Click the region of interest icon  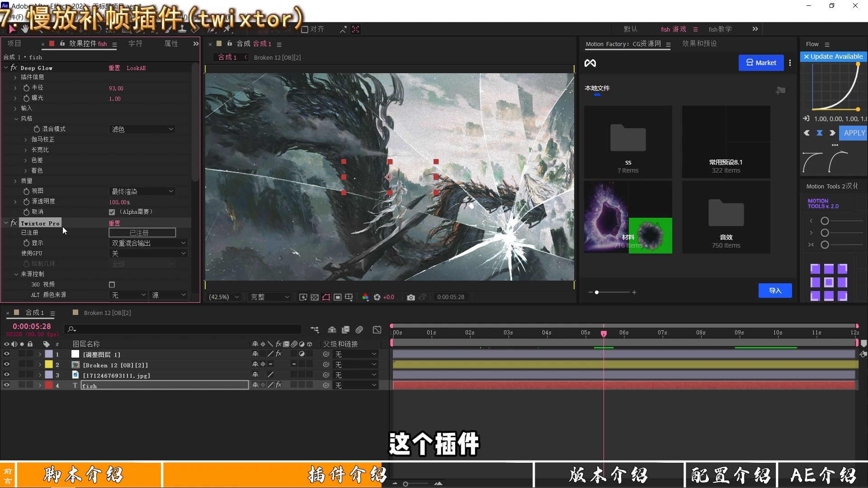[337, 297]
